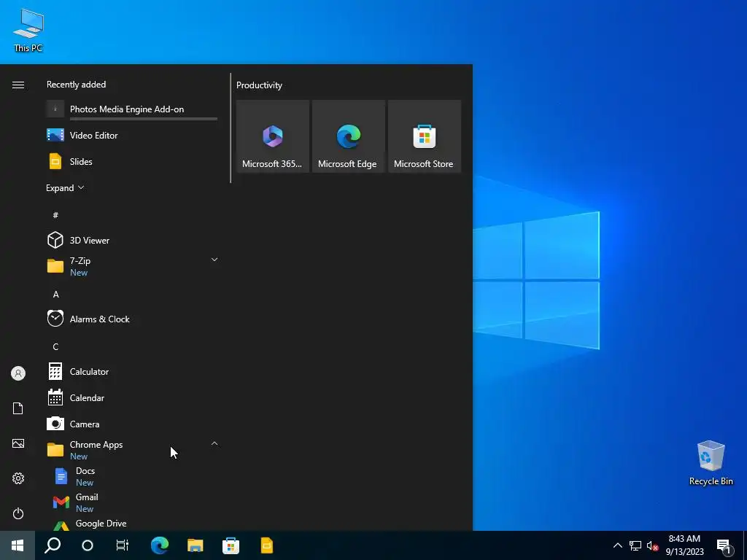Open the Microsoft Store tile

click(425, 136)
